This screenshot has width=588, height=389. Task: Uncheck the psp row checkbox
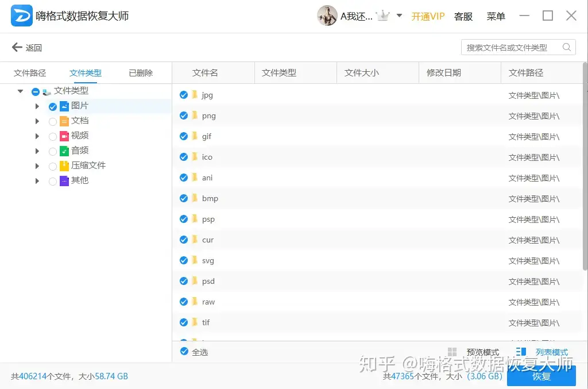(x=184, y=219)
